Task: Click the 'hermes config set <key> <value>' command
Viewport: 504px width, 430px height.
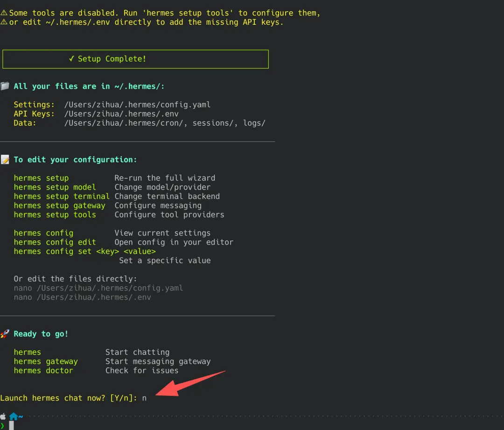Action: (84, 251)
